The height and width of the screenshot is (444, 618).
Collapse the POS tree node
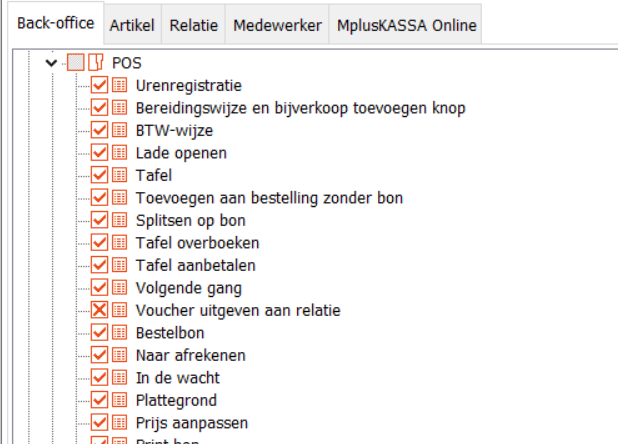[x=52, y=63]
